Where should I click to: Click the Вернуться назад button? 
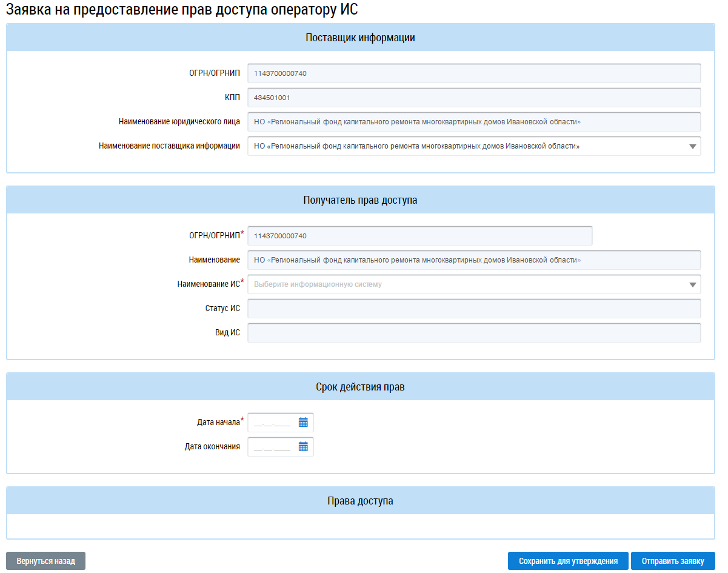pyautogui.click(x=46, y=561)
